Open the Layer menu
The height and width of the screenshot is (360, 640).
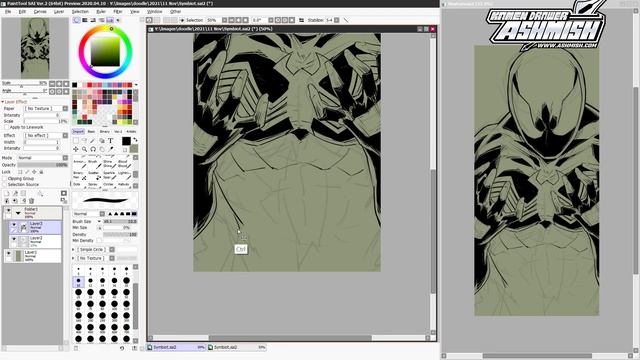pyautogui.click(x=59, y=12)
